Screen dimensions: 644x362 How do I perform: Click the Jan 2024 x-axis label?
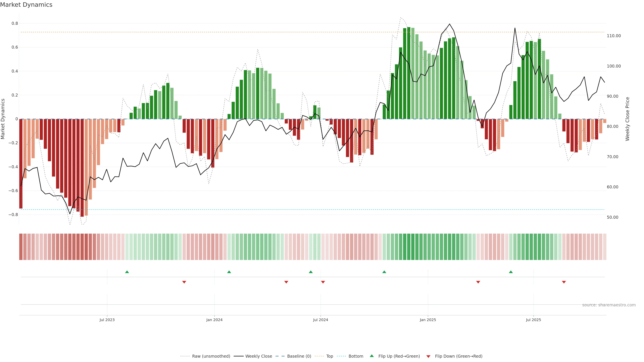pyautogui.click(x=214, y=320)
